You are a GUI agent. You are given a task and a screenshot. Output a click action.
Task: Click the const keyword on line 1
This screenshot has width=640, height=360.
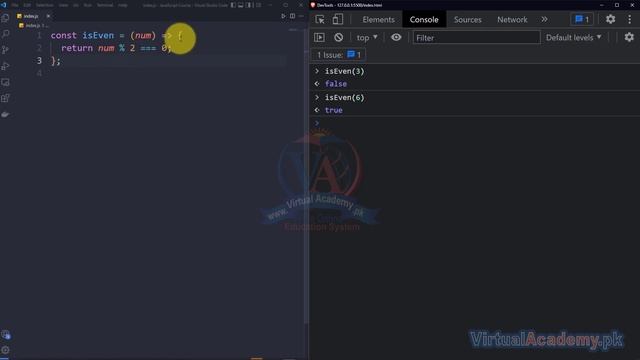[x=64, y=36]
